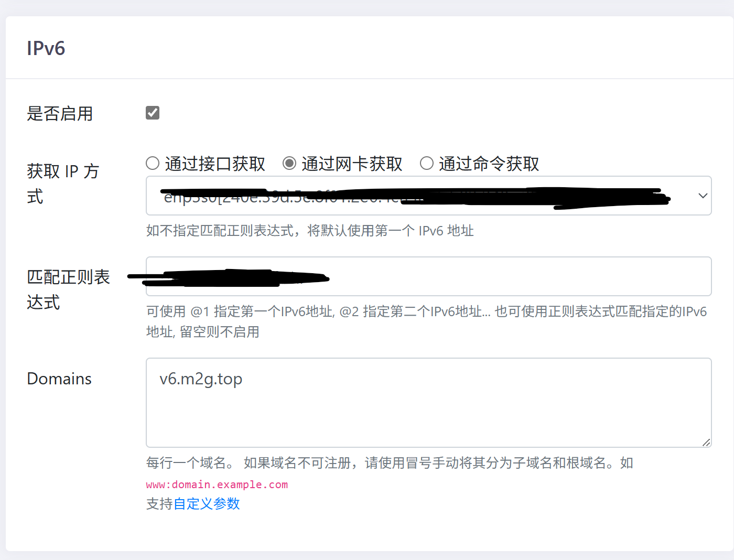Open the network interface dropdown

428,196
